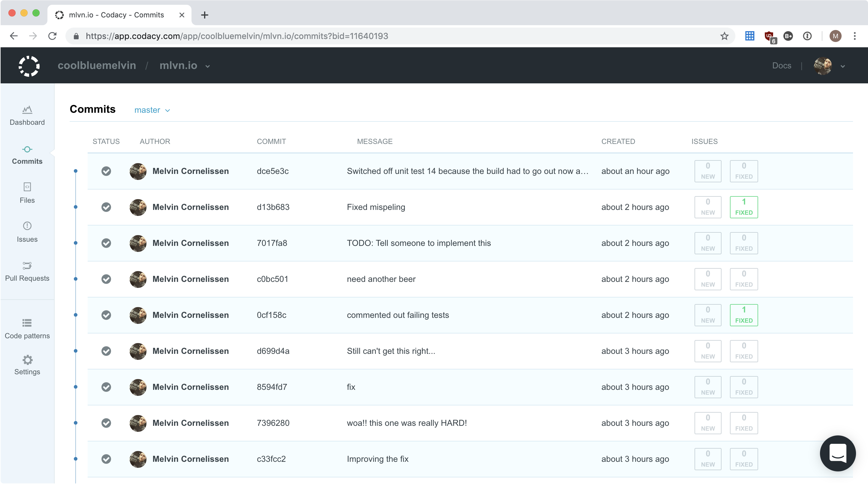Expand the mlvn.io project dropdown

click(x=185, y=65)
